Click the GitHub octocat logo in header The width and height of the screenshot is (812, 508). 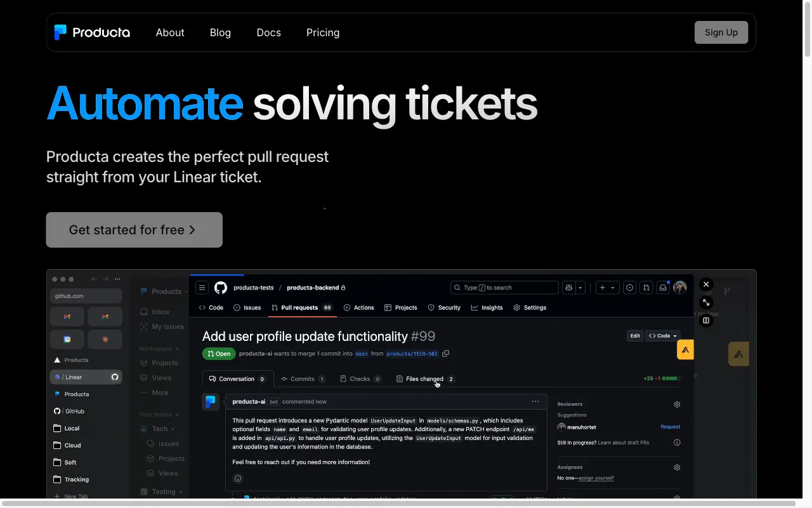220,288
